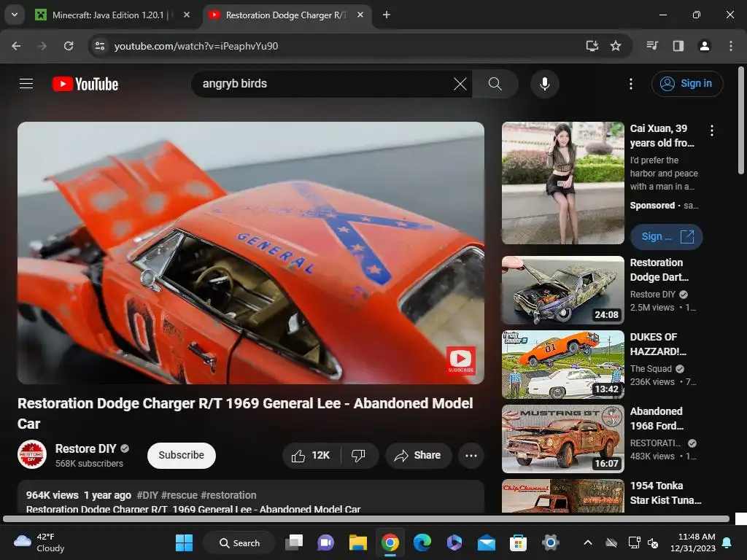Subscribe to Restore DIY channel
This screenshot has height=560, width=747.
pos(182,456)
